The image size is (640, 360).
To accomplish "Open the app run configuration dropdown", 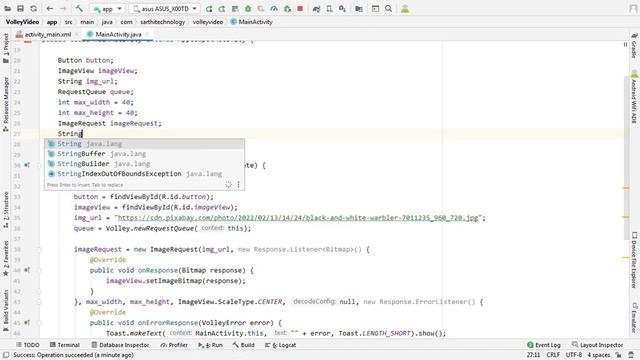I will [107, 9].
